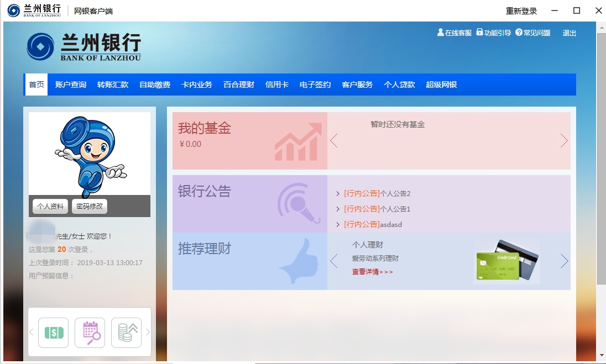This screenshot has height=364, width=606.
Task: Go to next fund in 我的基金
Action: click(565, 140)
